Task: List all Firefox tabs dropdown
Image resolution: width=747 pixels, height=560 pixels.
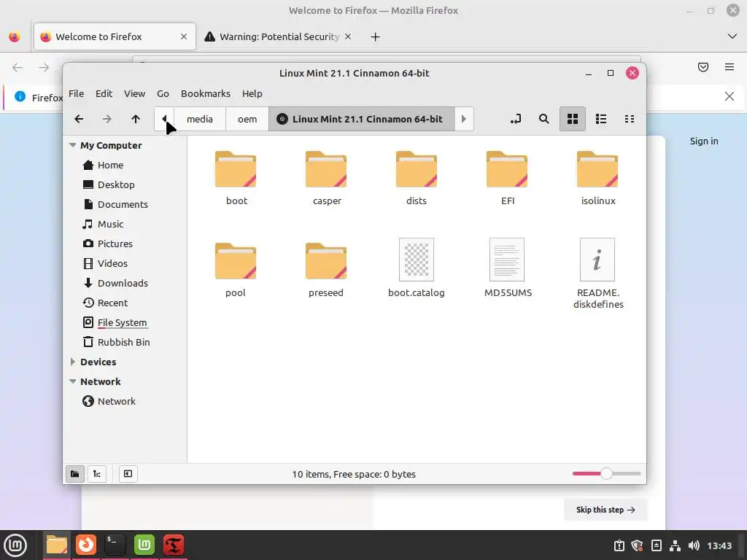Action: click(x=732, y=36)
